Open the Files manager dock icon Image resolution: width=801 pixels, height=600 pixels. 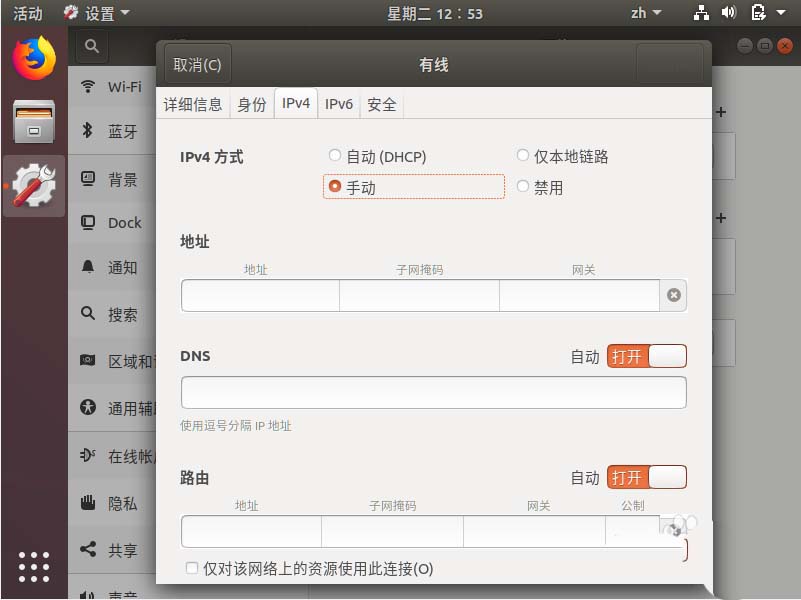[x=34, y=121]
